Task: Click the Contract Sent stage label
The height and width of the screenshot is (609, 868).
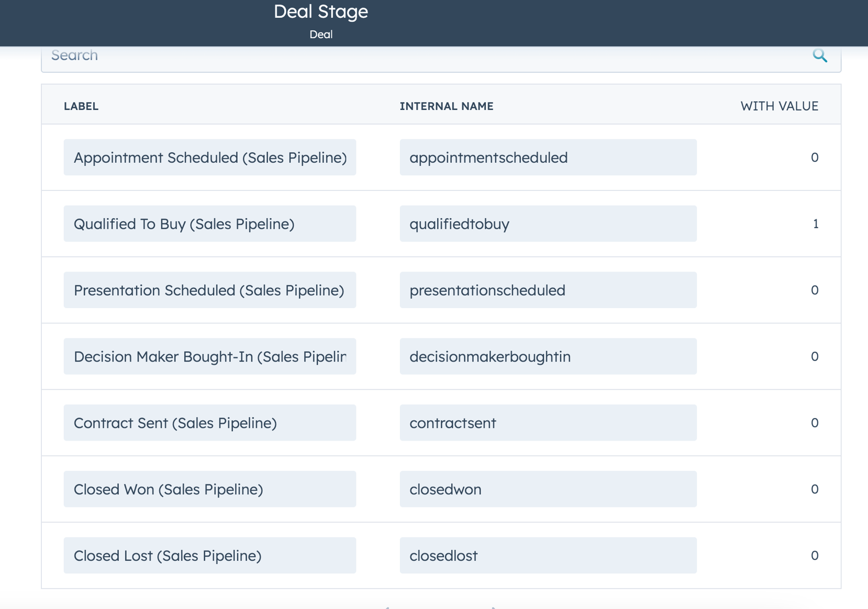Action: pyautogui.click(x=209, y=423)
